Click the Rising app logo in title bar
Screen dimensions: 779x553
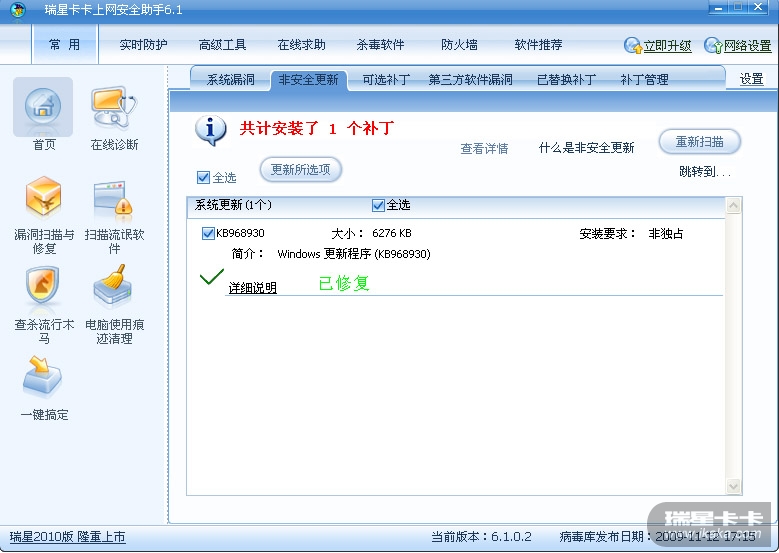[18, 9]
